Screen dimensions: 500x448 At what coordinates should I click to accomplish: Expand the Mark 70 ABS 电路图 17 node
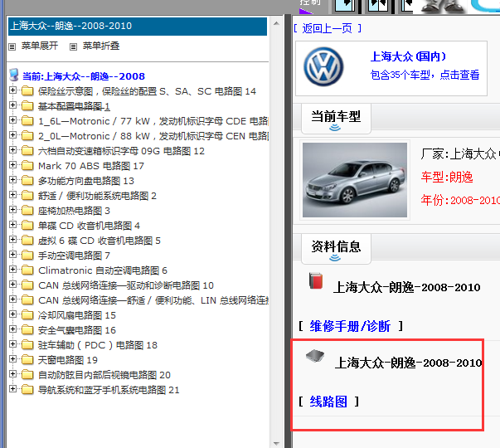(x=12, y=165)
